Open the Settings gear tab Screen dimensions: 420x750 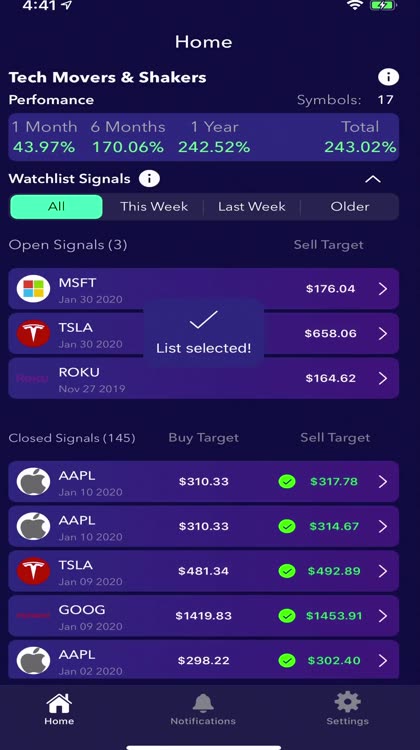347,709
